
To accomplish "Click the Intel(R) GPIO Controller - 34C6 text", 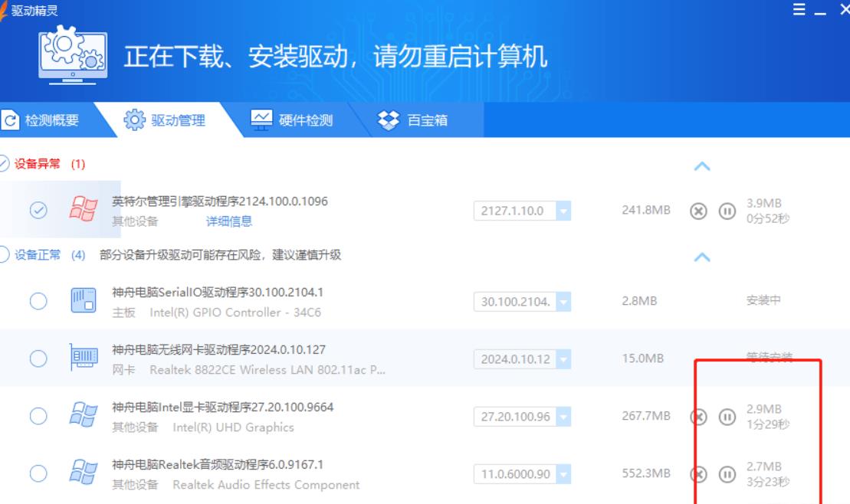I will (235, 313).
